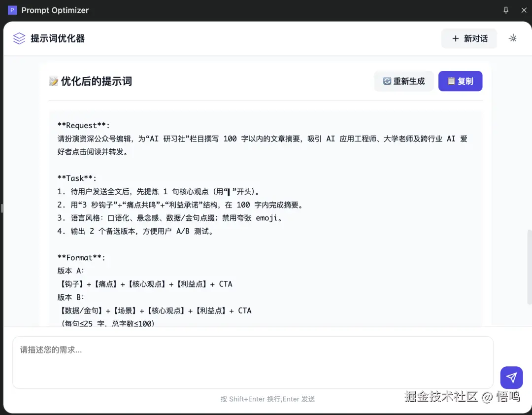The width and height of the screenshot is (532, 415).
Task: Click the Shift+Enter hint text below input
Action: click(267, 399)
